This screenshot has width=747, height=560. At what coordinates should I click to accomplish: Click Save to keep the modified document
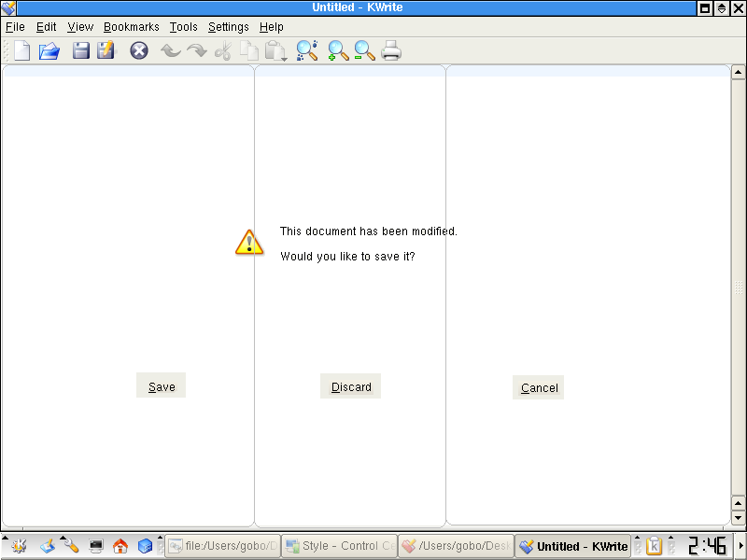click(161, 385)
